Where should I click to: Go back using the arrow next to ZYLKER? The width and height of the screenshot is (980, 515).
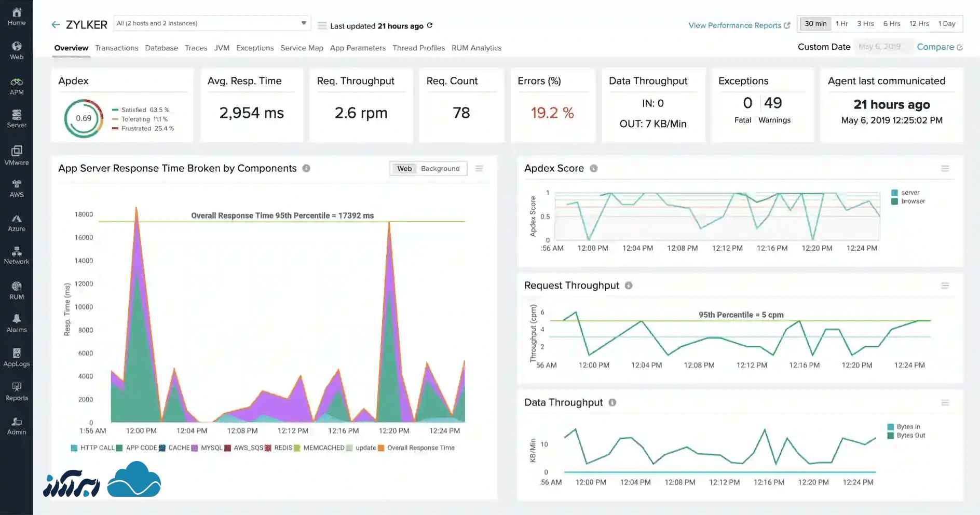pyautogui.click(x=56, y=24)
